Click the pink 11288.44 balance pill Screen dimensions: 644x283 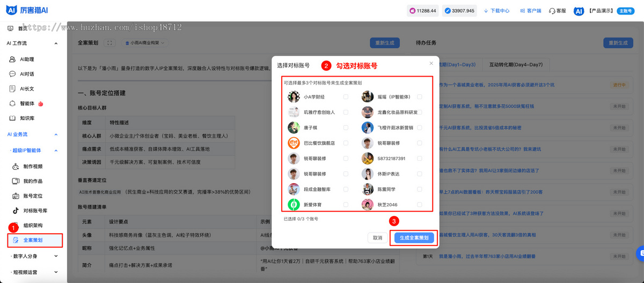click(423, 11)
